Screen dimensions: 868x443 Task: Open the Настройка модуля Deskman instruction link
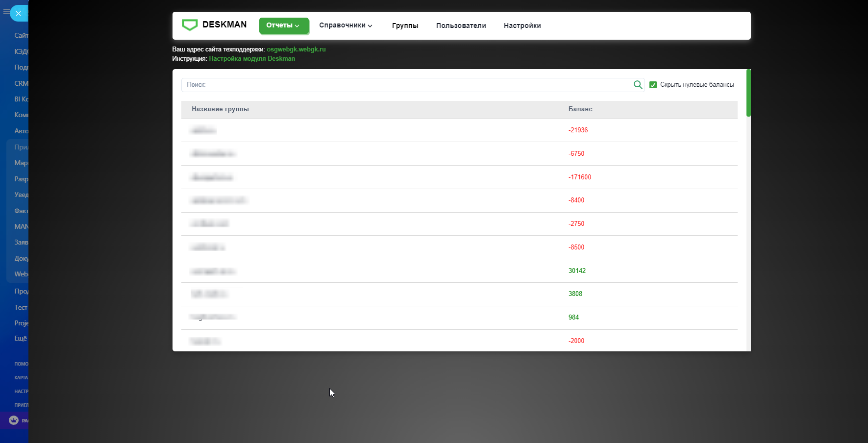(252, 58)
